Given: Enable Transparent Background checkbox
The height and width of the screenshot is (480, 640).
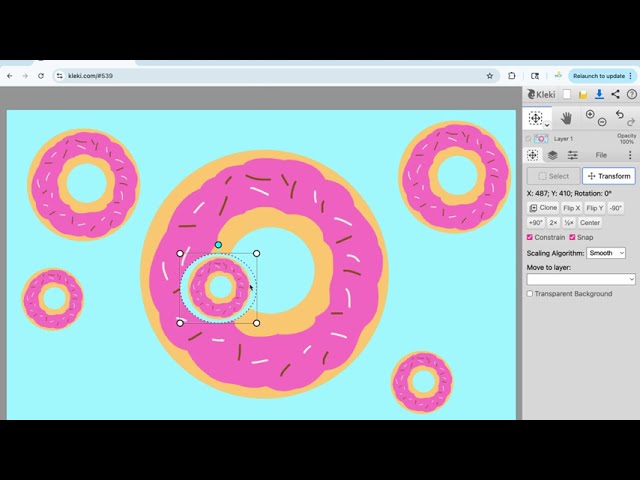Looking at the screenshot, I should tap(530, 293).
